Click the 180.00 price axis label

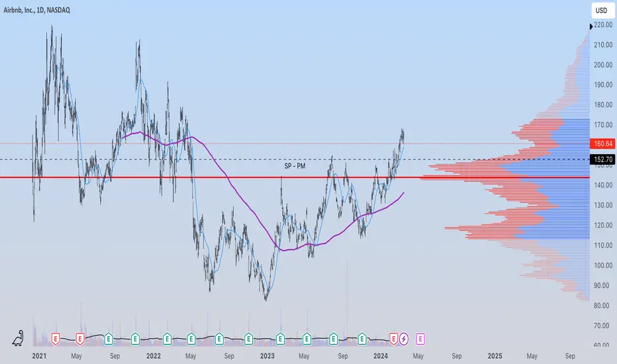pyautogui.click(x=603, y=105)
